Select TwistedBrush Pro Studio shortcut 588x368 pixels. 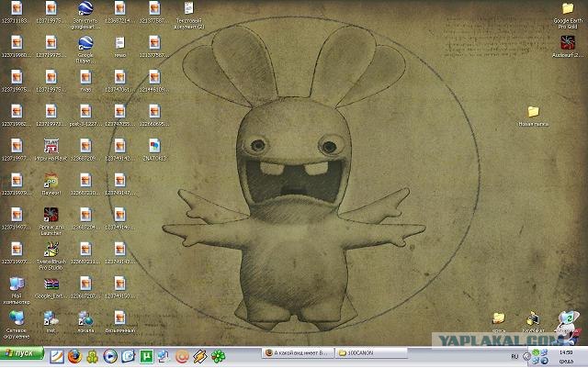[x=51, y=255]
